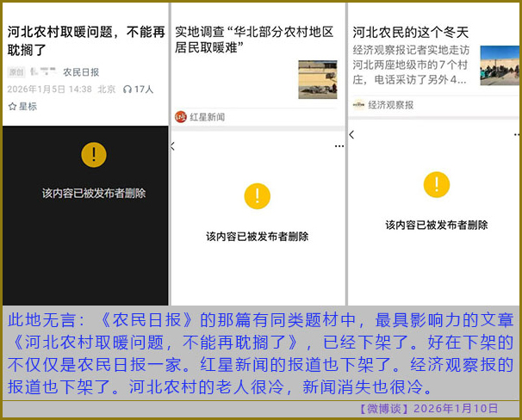The image size is (522, 420).
Task: Click the yellow warning icon on black panel
Action: pos(93,155)
